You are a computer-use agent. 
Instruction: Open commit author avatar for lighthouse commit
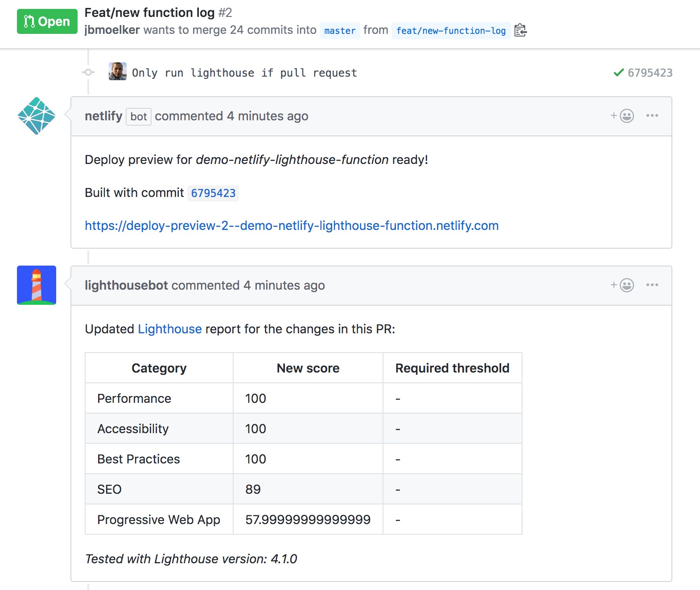pyautogui.click(x=118, y=71)
